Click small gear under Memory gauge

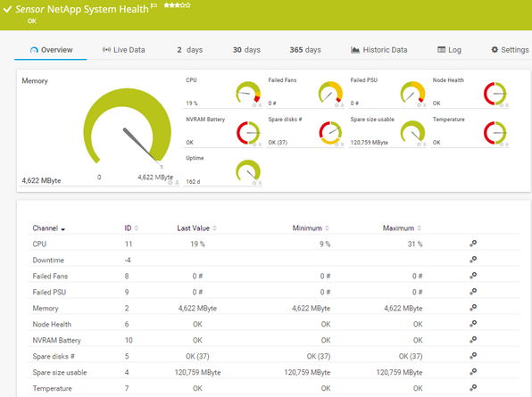170,183
